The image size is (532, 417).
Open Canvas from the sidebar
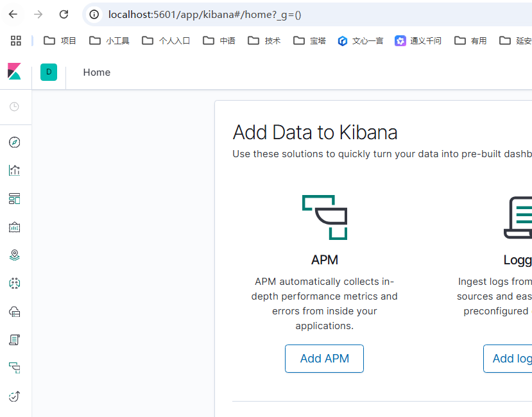pos(15,227)
